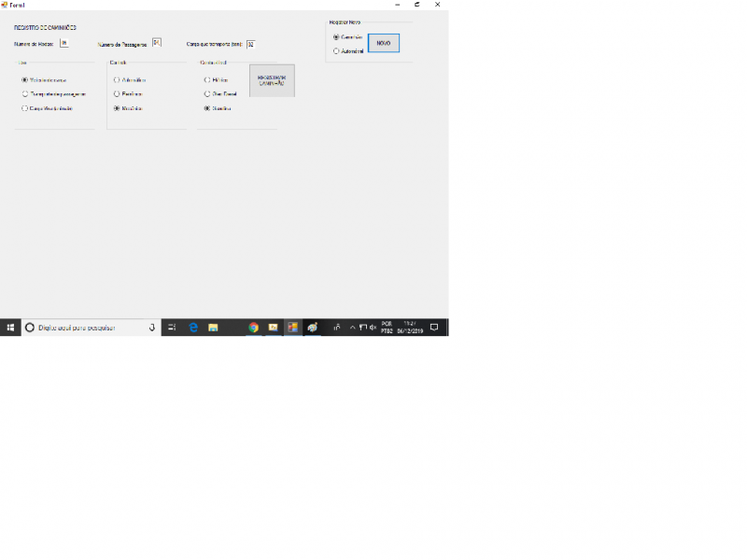
Task: Open Task View from the taskbar
Action: 172,328
